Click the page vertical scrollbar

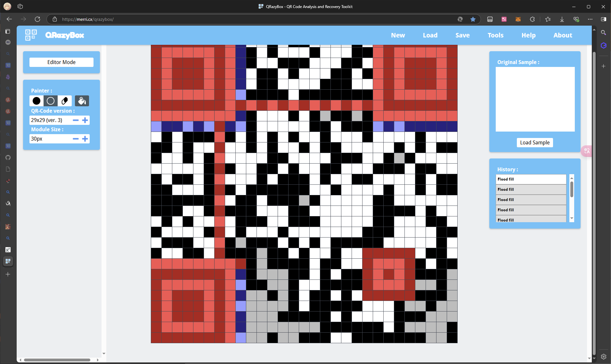click(594, 203)
